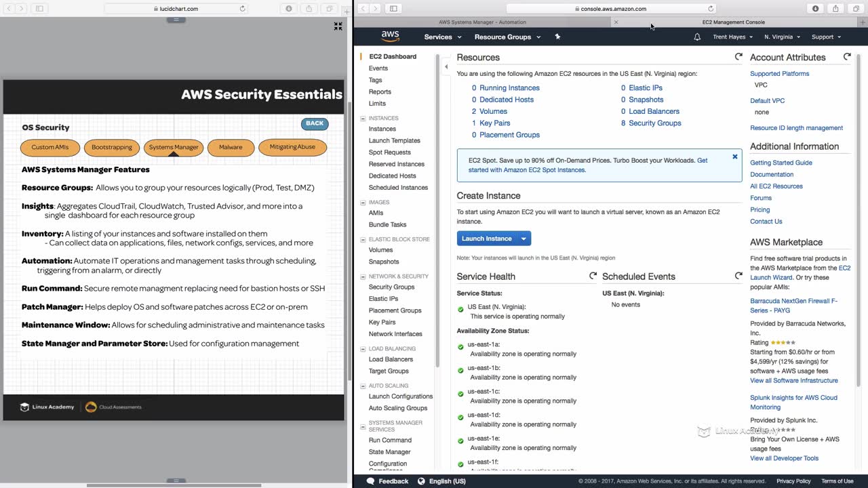Click the Launch Instance button

pyautogui.click(x=486, y=239)
